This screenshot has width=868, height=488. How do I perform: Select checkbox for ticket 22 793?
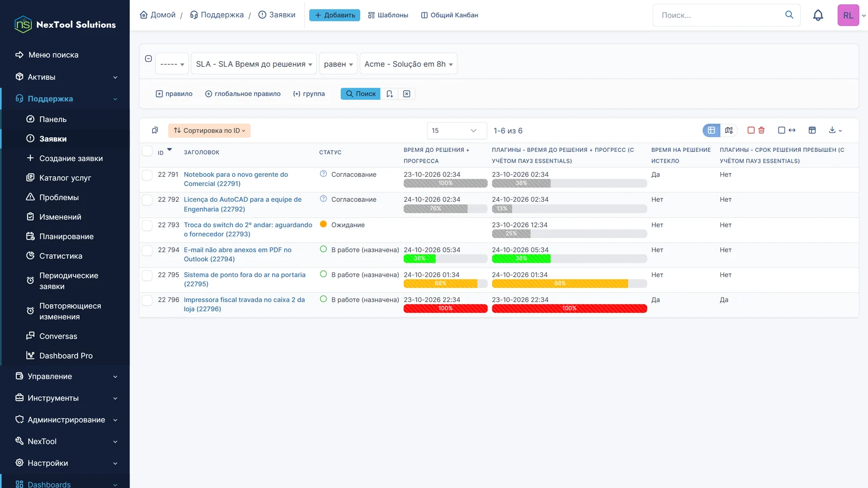[147, 225]
